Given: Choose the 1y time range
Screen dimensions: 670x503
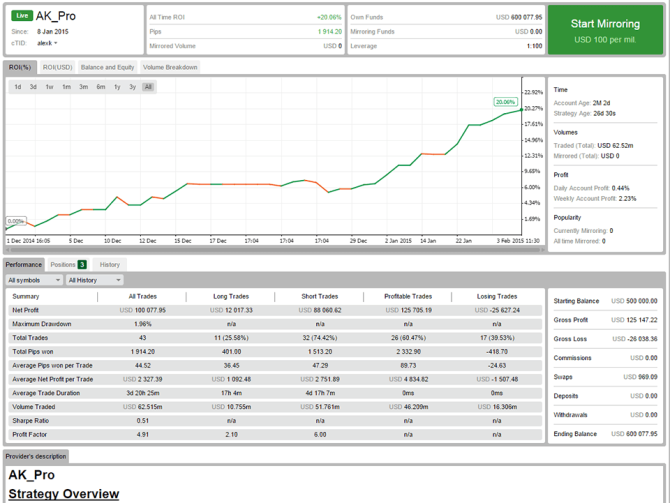Looking at the screenshot, I should (117, 87).
